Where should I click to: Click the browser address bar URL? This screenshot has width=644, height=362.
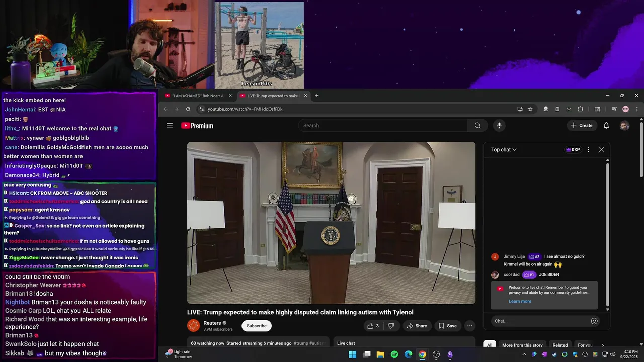tap(245, 109)
